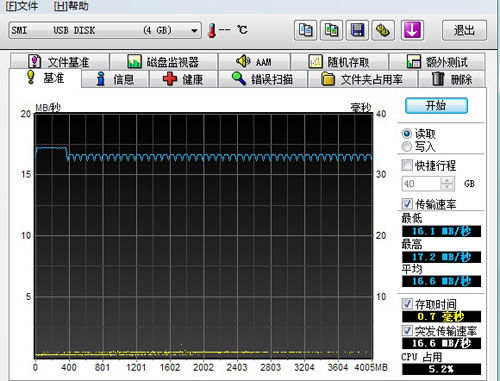Select the 基准 benchmark tab
The height and width of the screenshot is (381, 500).
click(45, 78)
